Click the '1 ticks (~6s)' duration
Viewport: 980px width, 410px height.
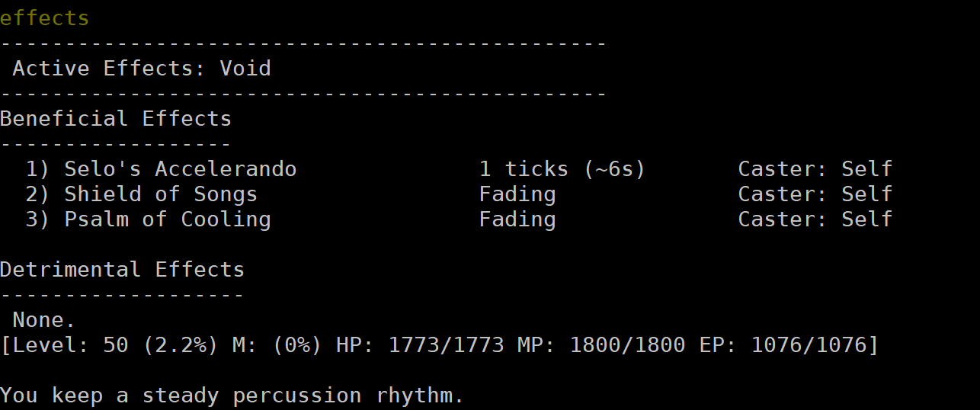562,169
